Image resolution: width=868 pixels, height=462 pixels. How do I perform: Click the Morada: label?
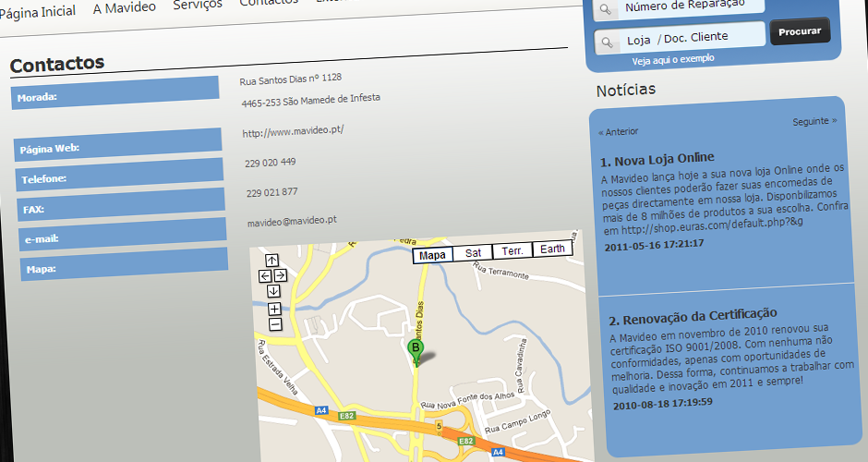[37, 98]
